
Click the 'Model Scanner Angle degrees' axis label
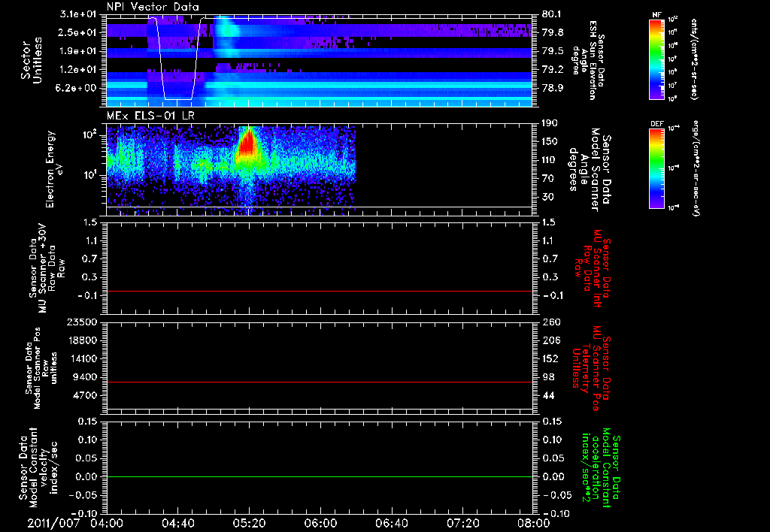[x=590, y=170]
